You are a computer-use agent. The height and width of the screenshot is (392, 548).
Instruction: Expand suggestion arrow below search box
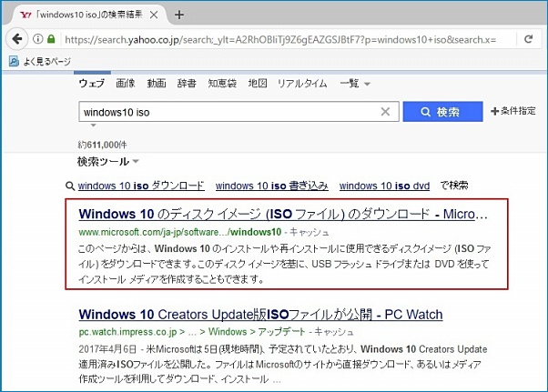point(94,125)
